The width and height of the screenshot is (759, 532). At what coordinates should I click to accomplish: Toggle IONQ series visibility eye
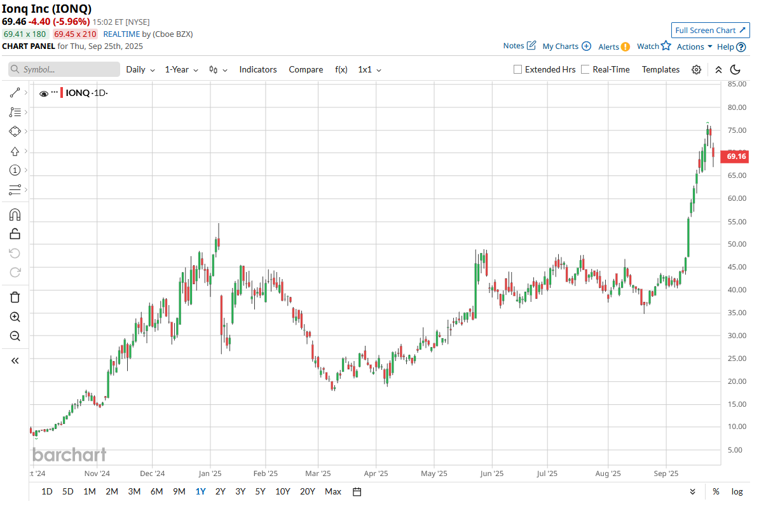pos(44,93)
